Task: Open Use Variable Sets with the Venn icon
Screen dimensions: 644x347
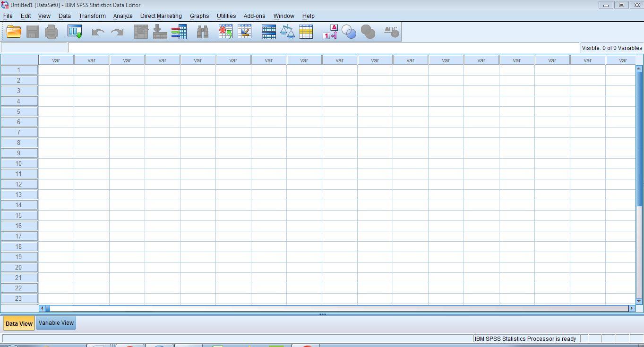Action: 349,31
